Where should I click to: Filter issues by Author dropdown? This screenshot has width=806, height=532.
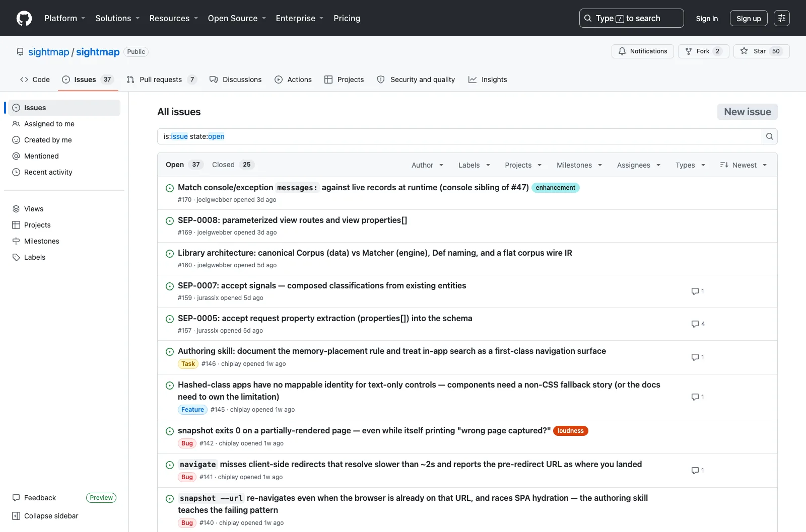coord(427,165)
